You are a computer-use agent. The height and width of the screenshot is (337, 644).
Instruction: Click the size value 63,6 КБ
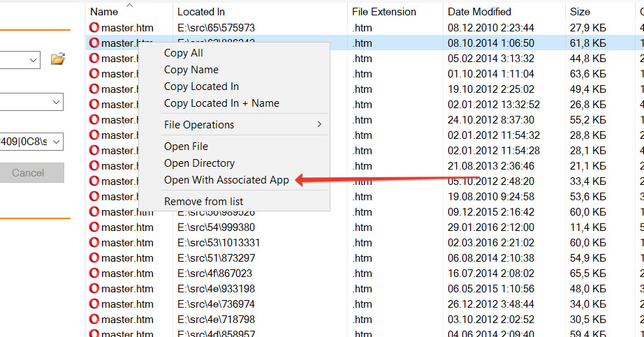[x=587, y=73]
